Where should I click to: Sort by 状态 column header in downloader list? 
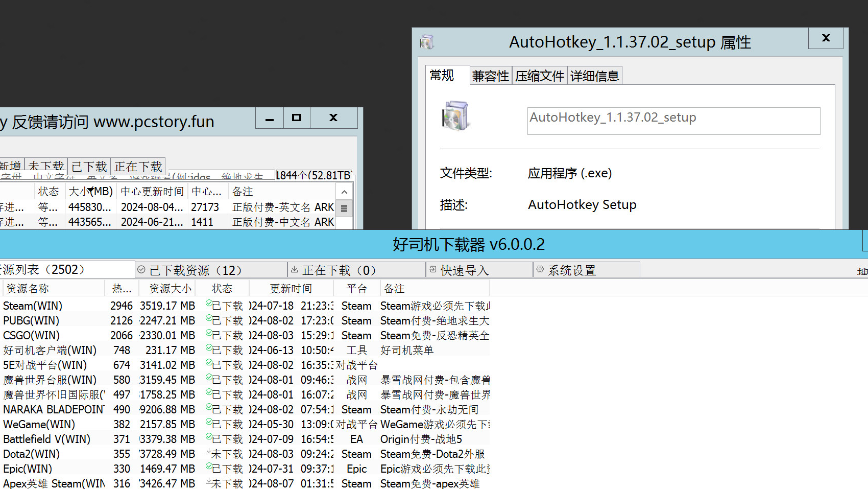click(x=222, y=288)
